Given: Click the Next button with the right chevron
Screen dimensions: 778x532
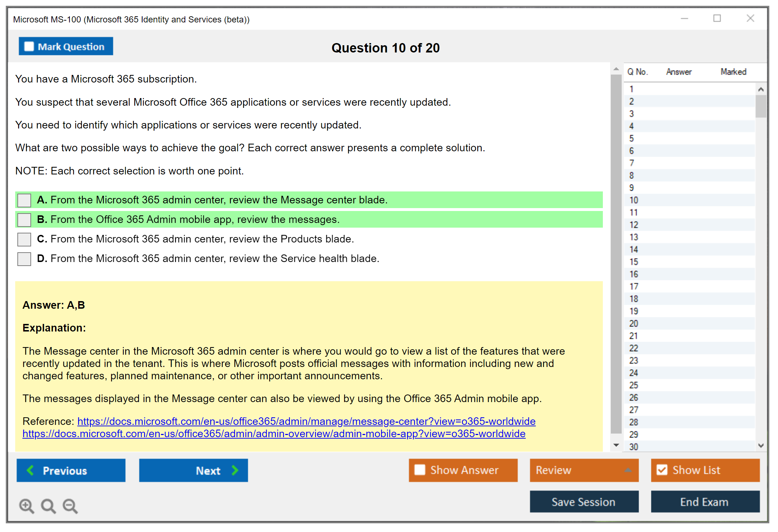Looking at the screenshot, I should coord(193,470).
